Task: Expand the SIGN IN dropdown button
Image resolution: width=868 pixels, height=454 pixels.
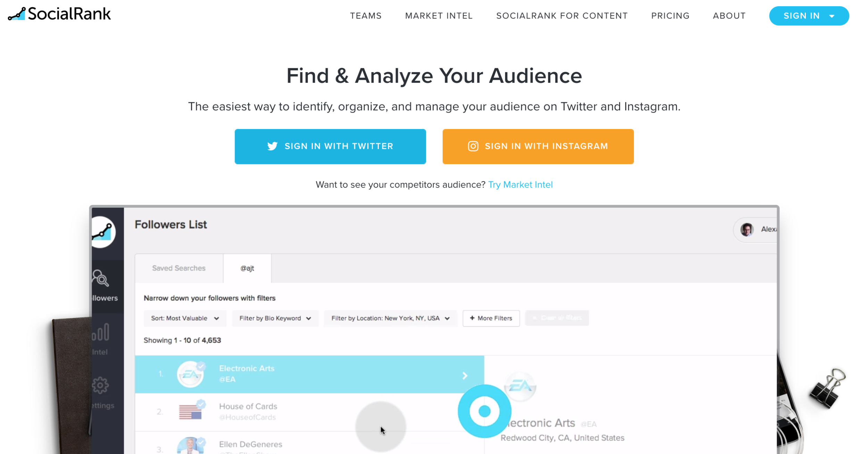Action: point(809,16)
